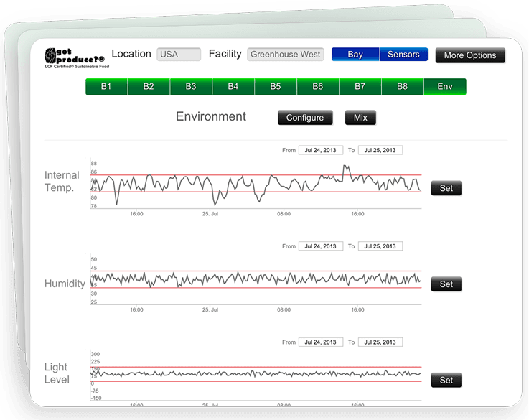Image resolution: width=529 pixels, height=420 pixels.
Task: Click Set for Humidity
Action: (x=446, y=284)
